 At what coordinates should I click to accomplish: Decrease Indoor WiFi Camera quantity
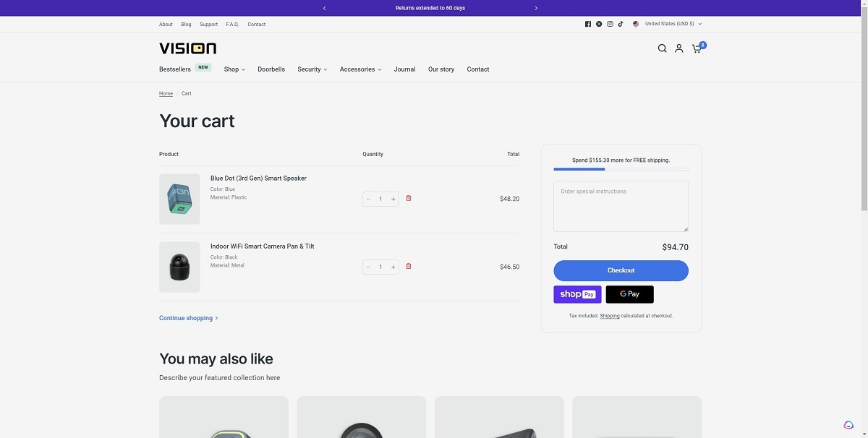[x=368, y=266]
